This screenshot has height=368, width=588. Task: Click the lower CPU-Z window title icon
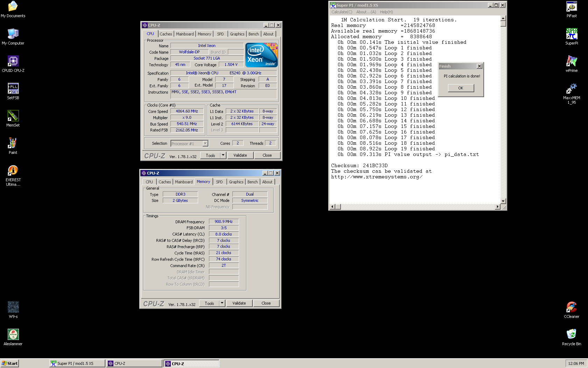[144, 173]
